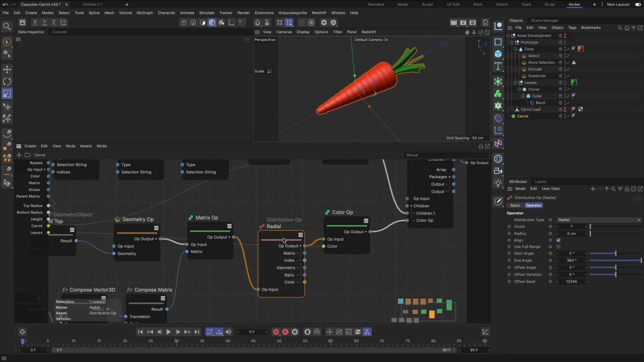Click the Autokeying red A button

pyautogui.click(x=285, y=332)
